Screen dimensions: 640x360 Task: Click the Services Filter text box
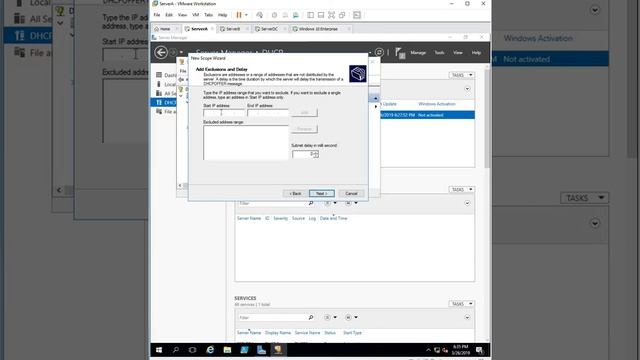(x=272, y=317)
